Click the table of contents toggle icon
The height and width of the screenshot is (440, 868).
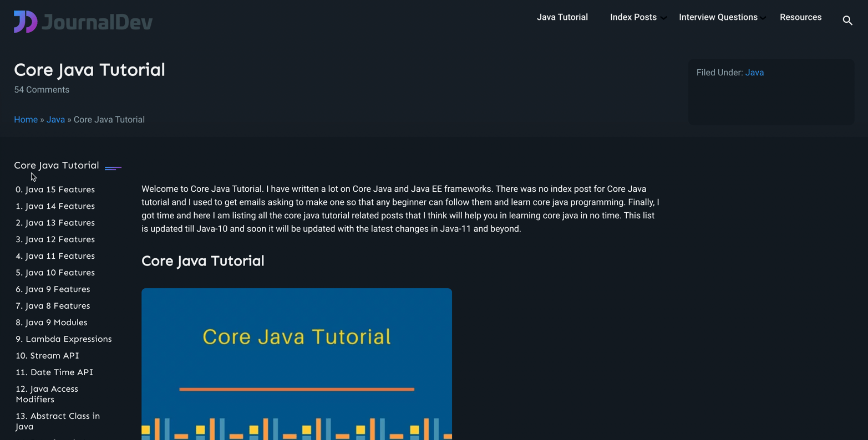point(113,167)
